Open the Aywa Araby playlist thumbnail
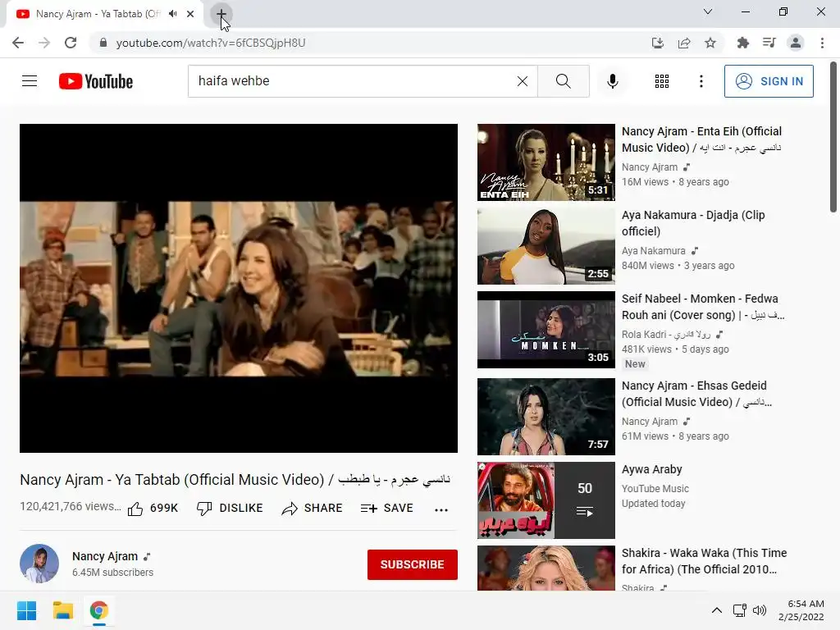This screenshot has width=840, height=630. (x=546, y=500)
